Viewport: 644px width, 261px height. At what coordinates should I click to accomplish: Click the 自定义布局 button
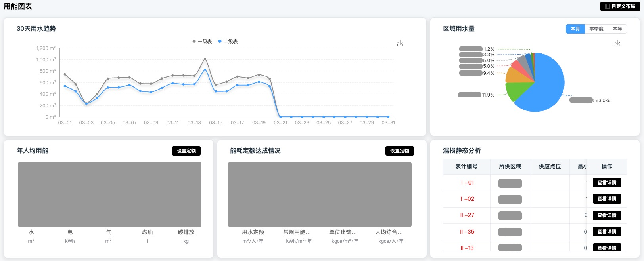(620, 6)
